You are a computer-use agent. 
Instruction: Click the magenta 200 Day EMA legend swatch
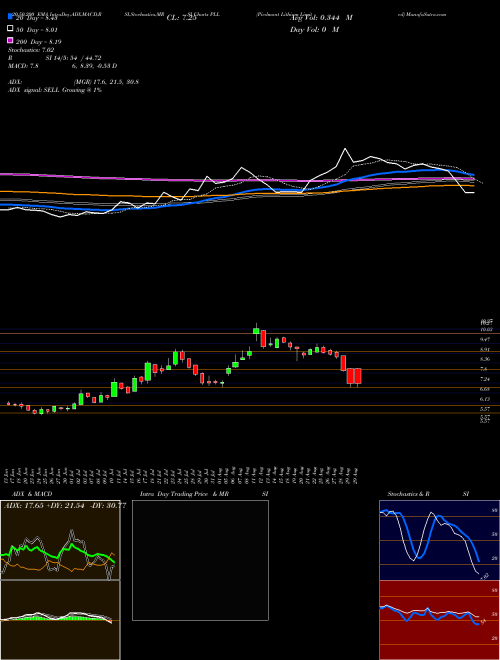tap(10, 40)
